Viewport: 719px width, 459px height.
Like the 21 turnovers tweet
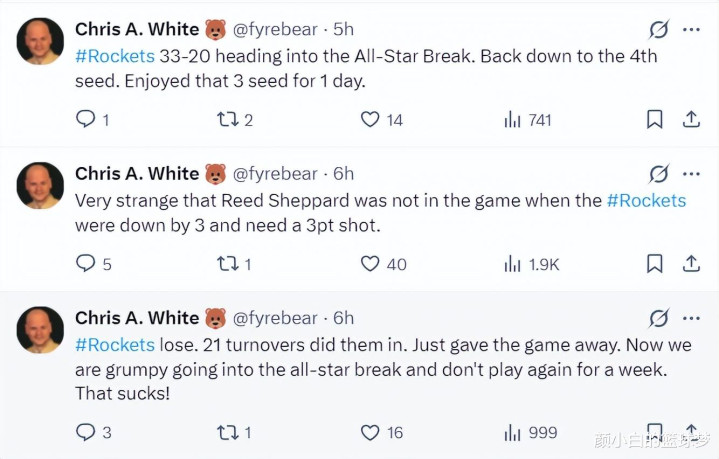point(370,433)
